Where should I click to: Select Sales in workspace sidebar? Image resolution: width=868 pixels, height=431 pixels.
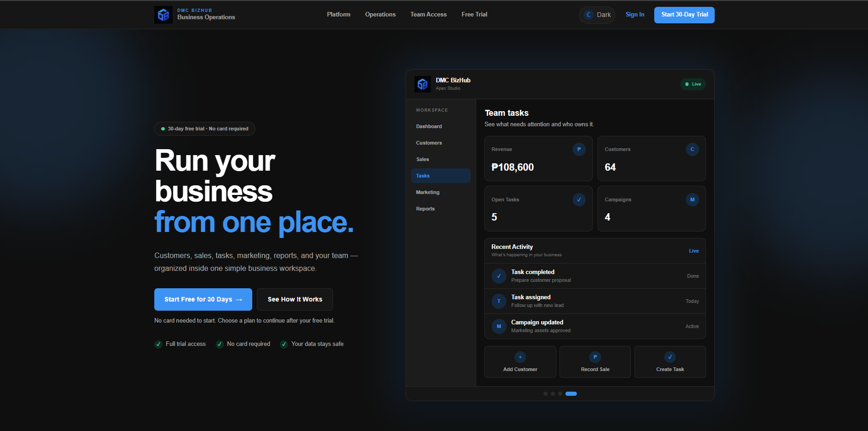coord(441,159)
